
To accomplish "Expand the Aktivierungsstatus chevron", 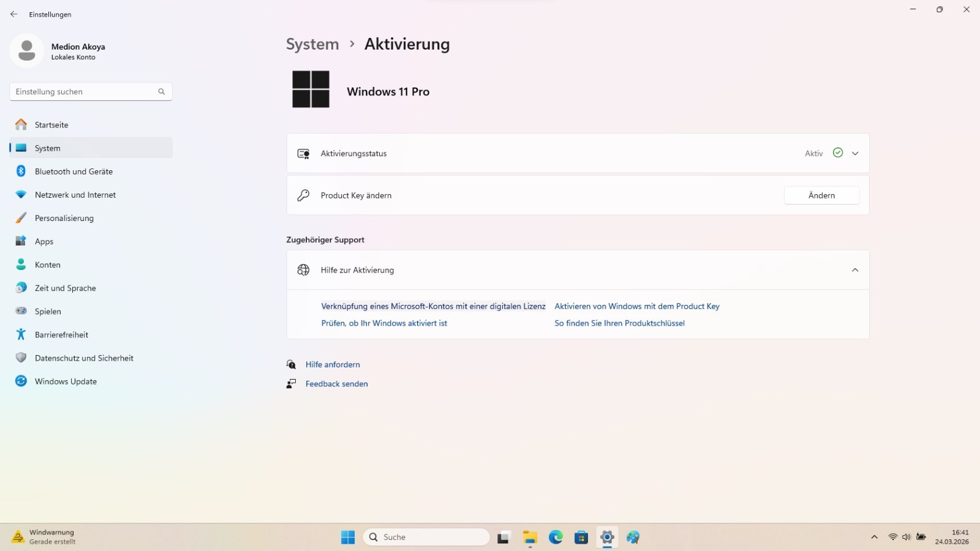I will (x=855, y=154).
